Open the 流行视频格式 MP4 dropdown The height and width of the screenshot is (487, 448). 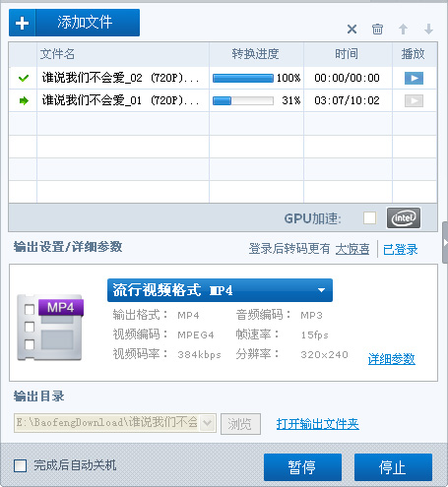tap(220, 290)
